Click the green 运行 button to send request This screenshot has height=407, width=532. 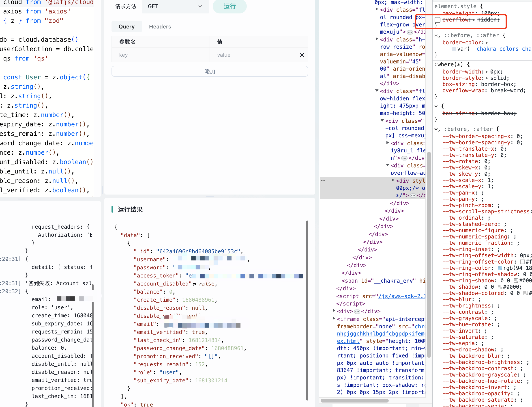(229, 6)
